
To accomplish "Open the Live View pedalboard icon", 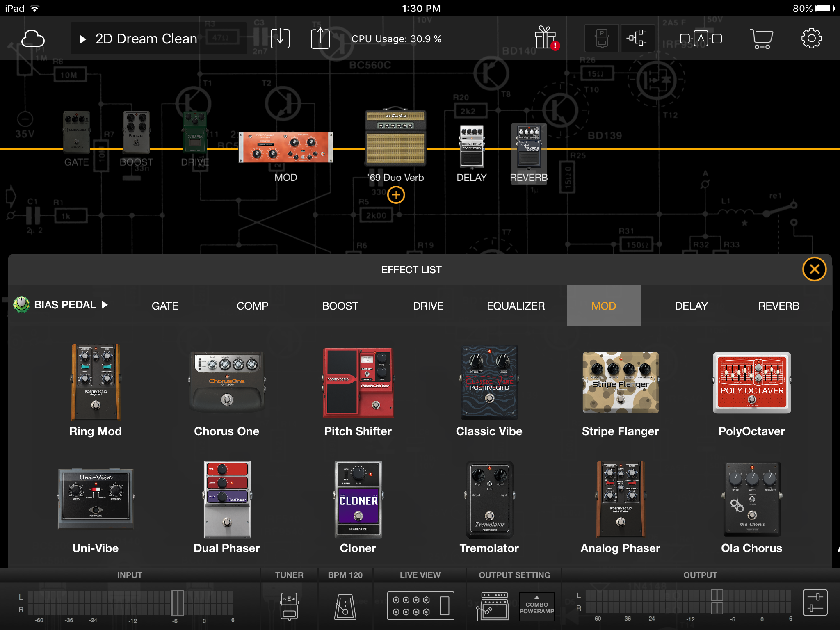I will [x=420, y=606].
